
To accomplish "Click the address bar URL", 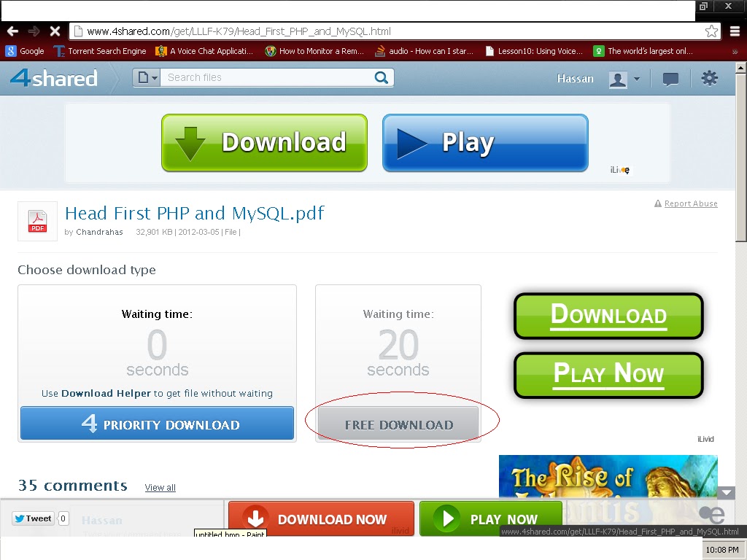I will tap(239, 31).
